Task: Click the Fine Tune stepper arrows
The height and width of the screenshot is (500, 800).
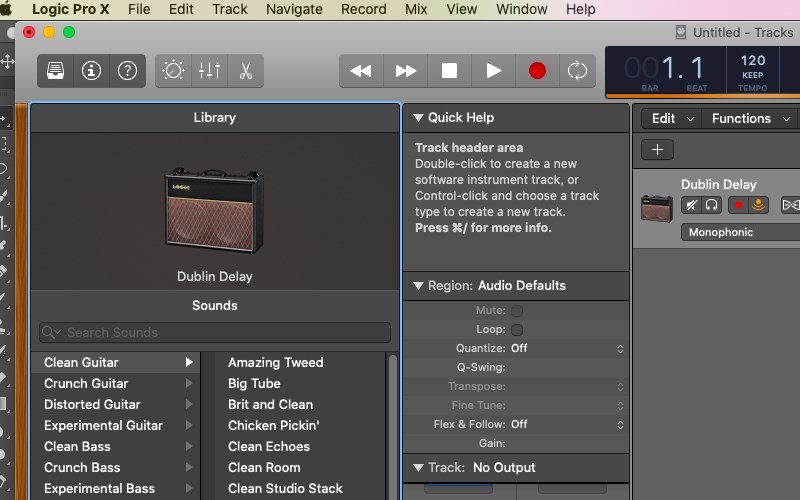Action: click(x=620, y=406)
